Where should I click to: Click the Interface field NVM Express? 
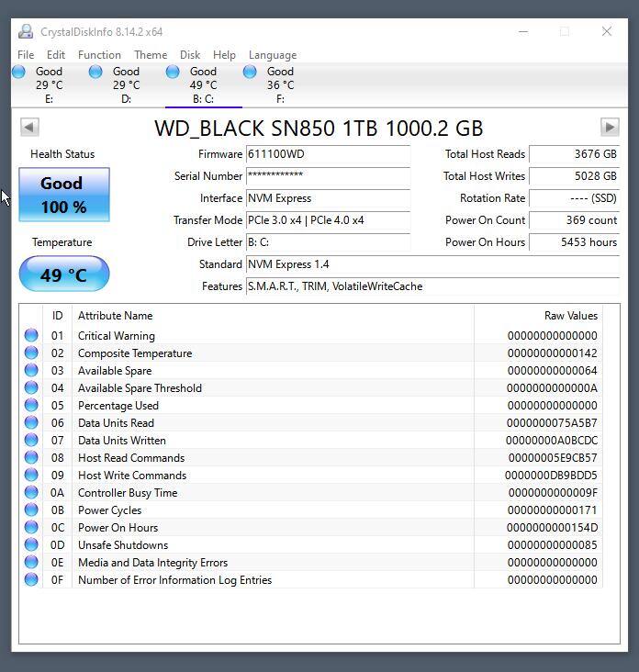328,198
